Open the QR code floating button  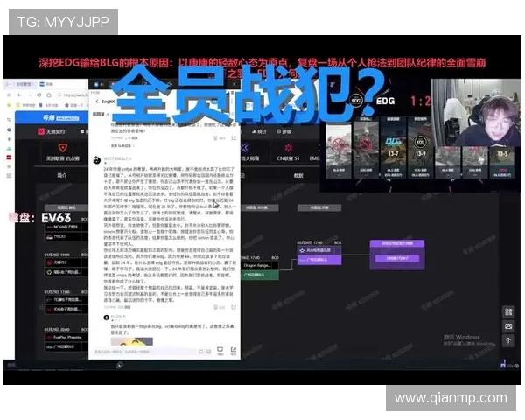pyautogui.click(x=508, y=312)
